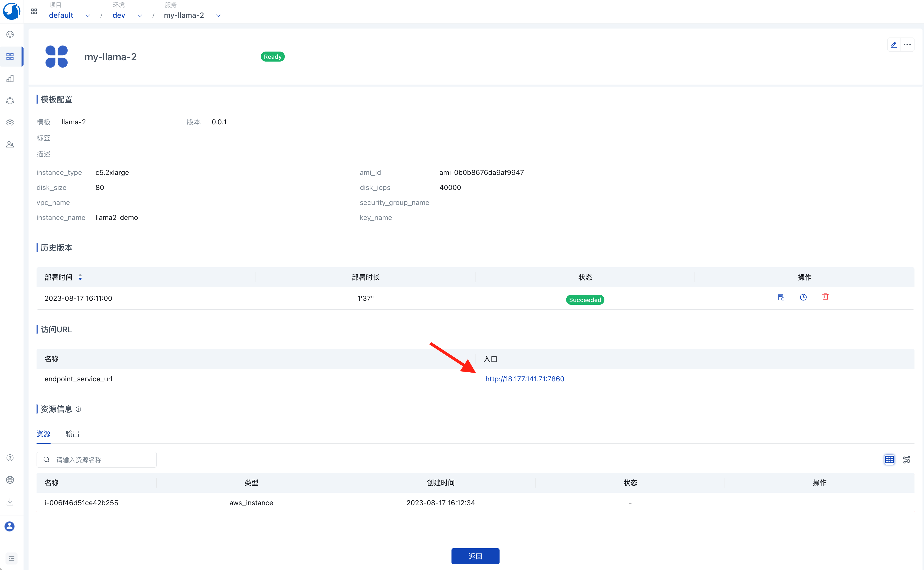The width and height of the screenshot is (924, 570).
Task: Click the default project breadcrumb link
Action: coord(61,15)
